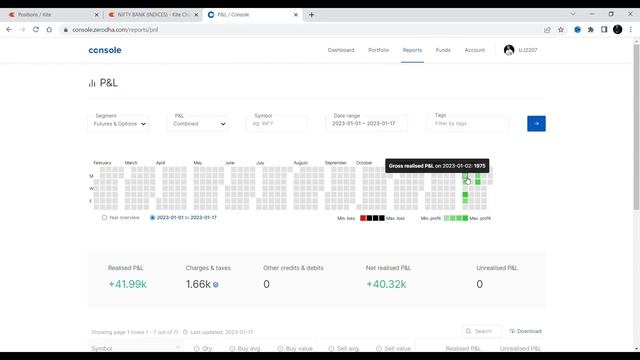Click the Symbol filter input field
This screenshot has height=360, width=640.
277,123
